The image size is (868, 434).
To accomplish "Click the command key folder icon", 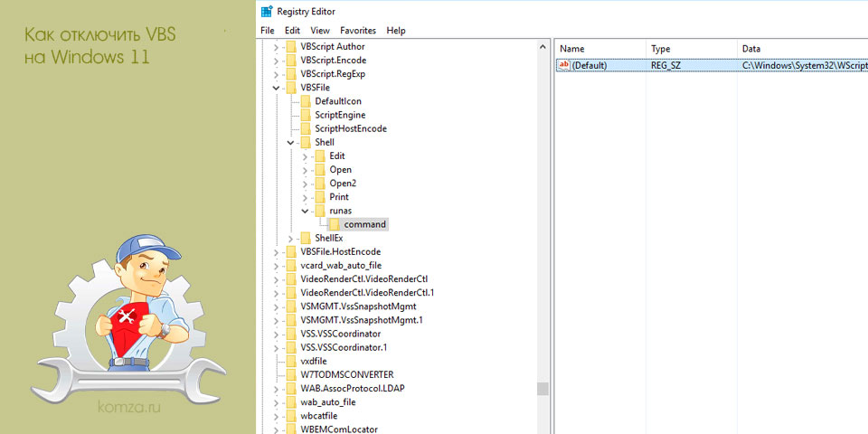I will pos(335,224).
